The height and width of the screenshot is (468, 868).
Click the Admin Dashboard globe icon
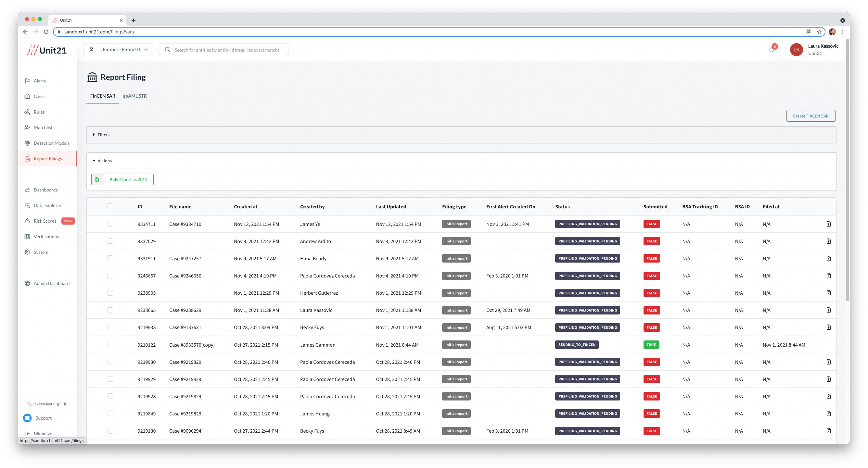point(27,283)
